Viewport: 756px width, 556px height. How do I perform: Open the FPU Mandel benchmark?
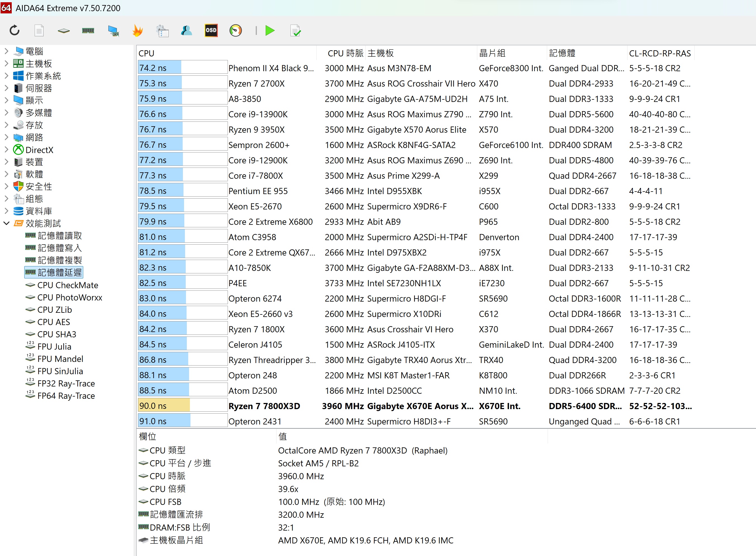tap(54, 359)
